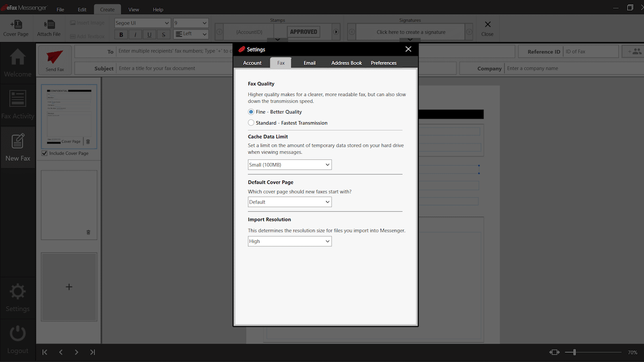Image resolution: width=644 pixels, height=362 pixels.
Task: Expand the Default Cover Page dropdown
Action: (x=290, y=202)
